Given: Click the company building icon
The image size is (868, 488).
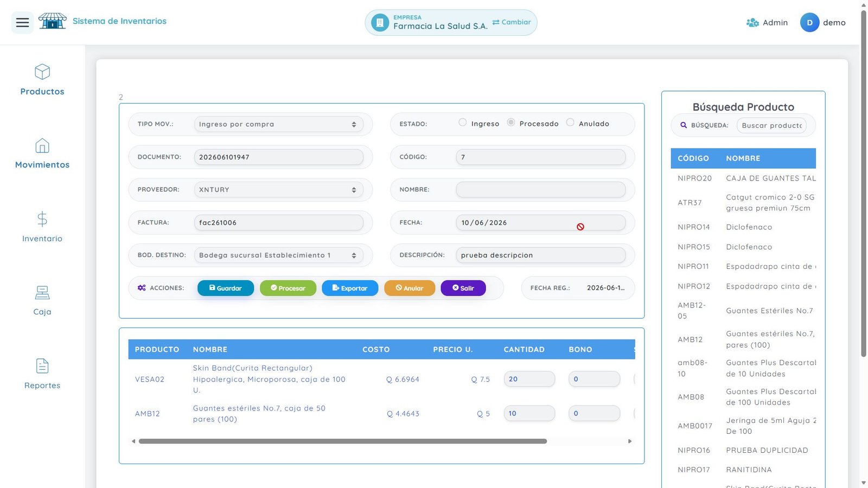Looking at the screenshot, I should point(380,23).
